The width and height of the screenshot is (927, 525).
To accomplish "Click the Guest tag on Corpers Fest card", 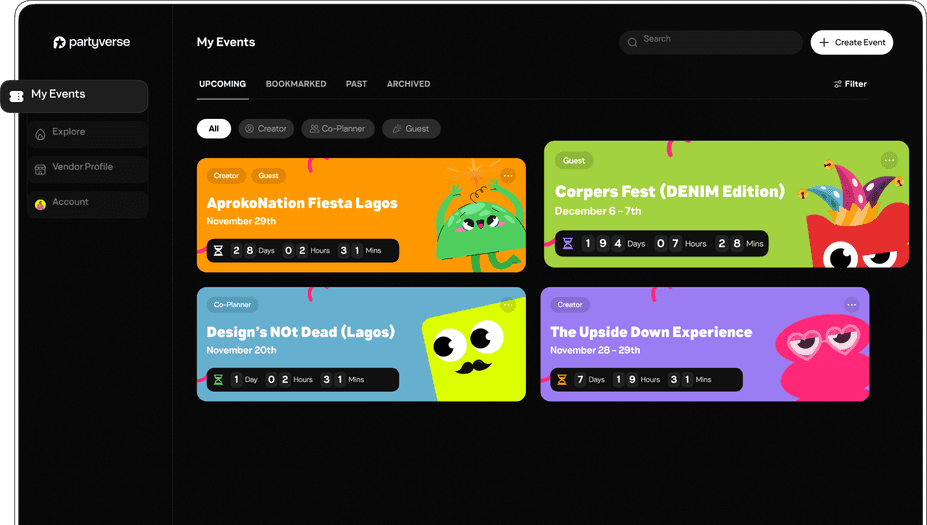I will tap(573, 160).
